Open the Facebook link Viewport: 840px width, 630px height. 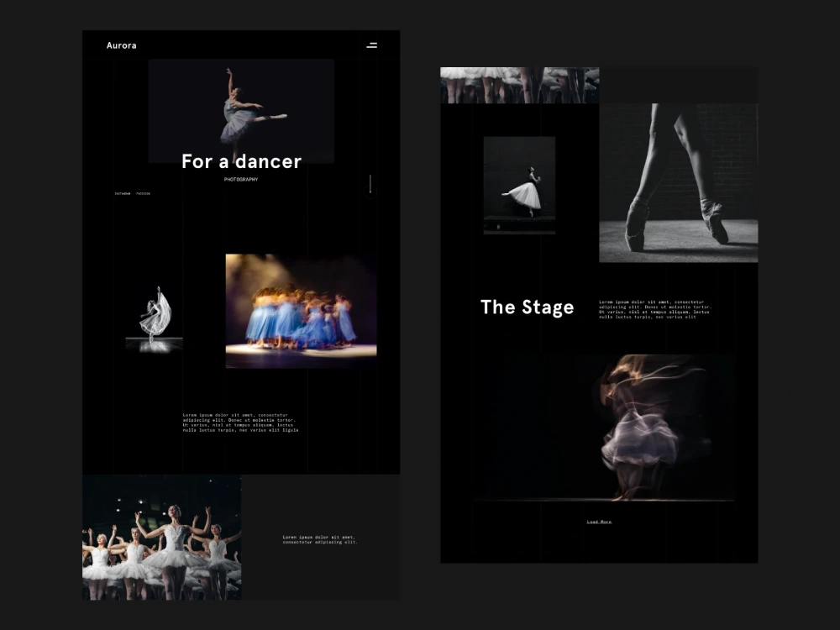point(143,193)
